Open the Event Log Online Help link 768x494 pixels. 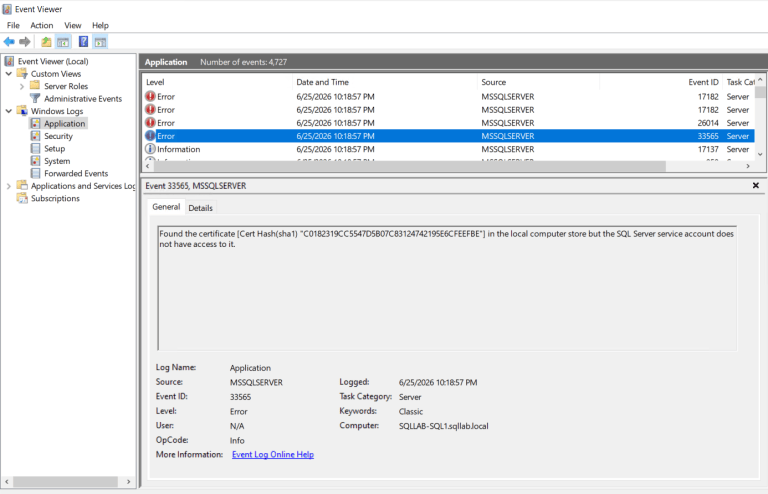click(273, 454)
